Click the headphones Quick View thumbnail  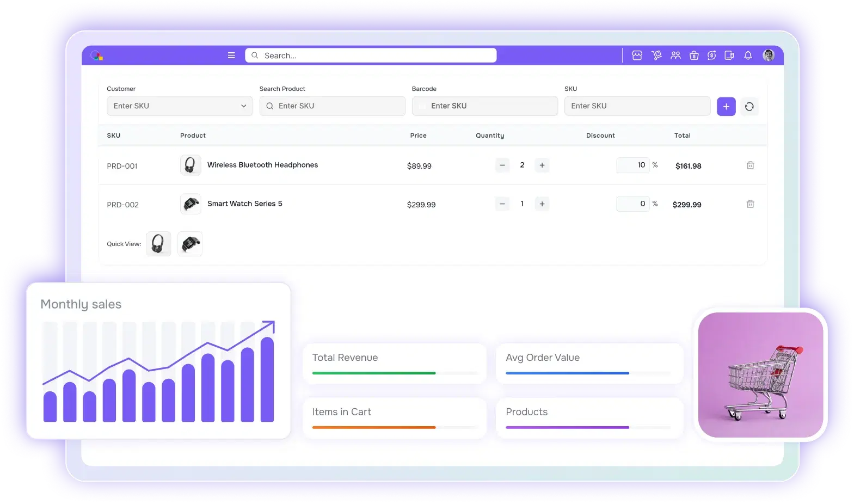(x=158, y=244)
